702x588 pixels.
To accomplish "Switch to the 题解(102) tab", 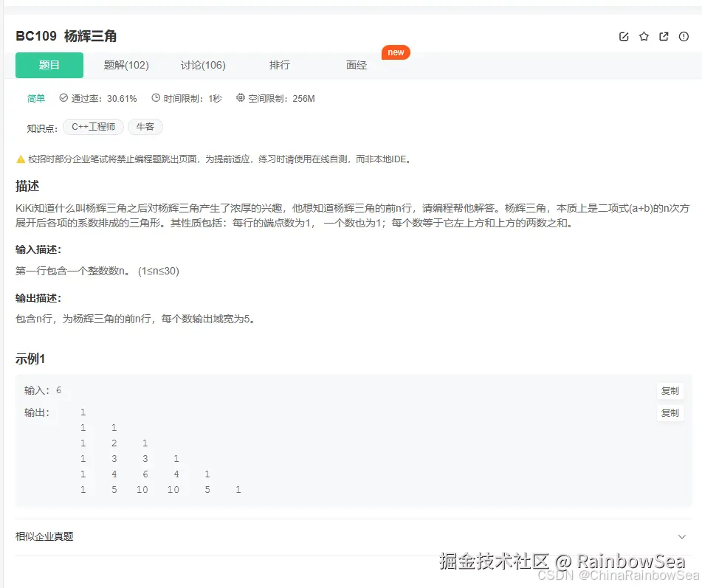I will tap(125, 65).
